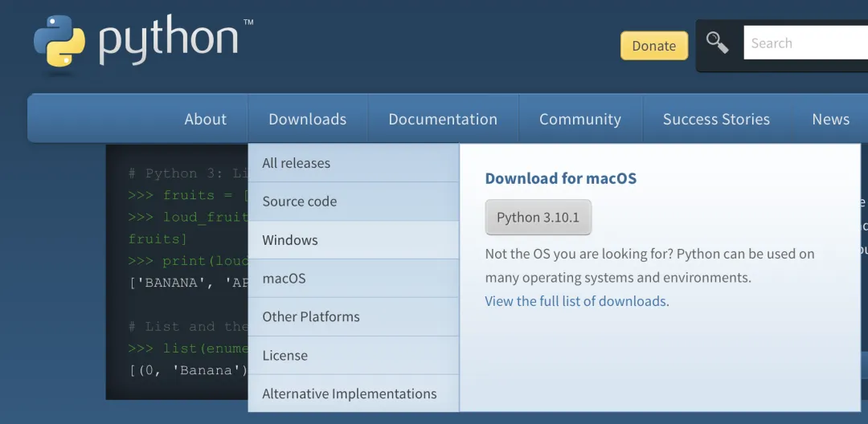Download Python 3.10.1 button
868x424 pixels.
tap(538, 218)
